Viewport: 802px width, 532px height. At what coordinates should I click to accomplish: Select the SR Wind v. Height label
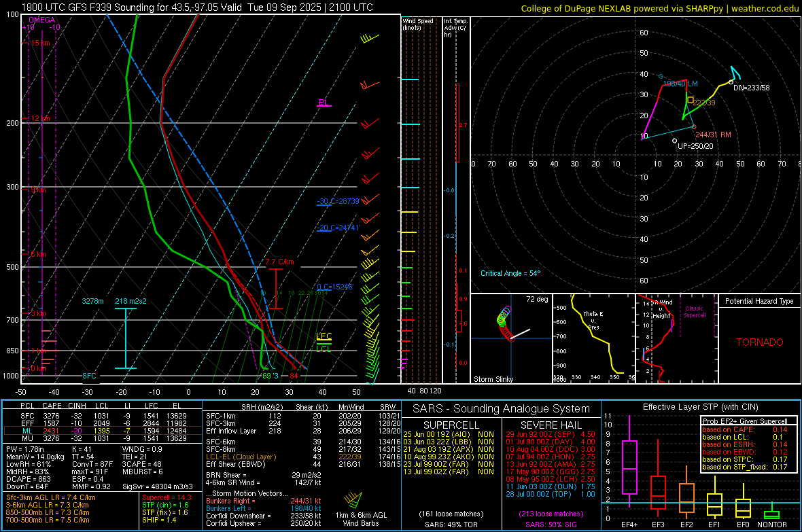tap(662, 309)
